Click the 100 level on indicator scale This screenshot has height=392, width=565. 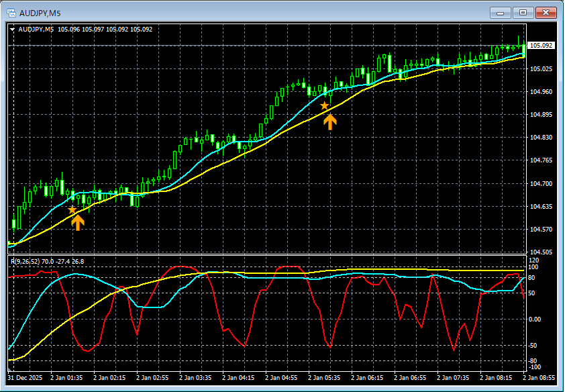[x=534, y=267]
